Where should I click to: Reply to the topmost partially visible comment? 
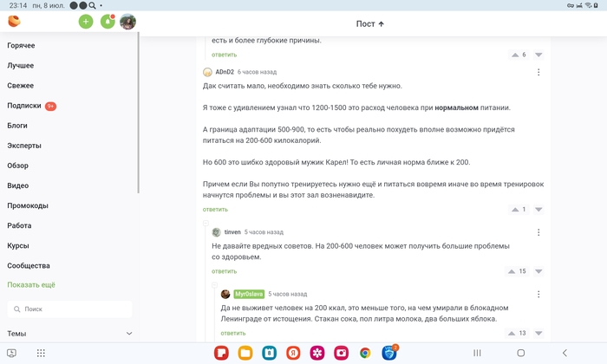point(224,55)
